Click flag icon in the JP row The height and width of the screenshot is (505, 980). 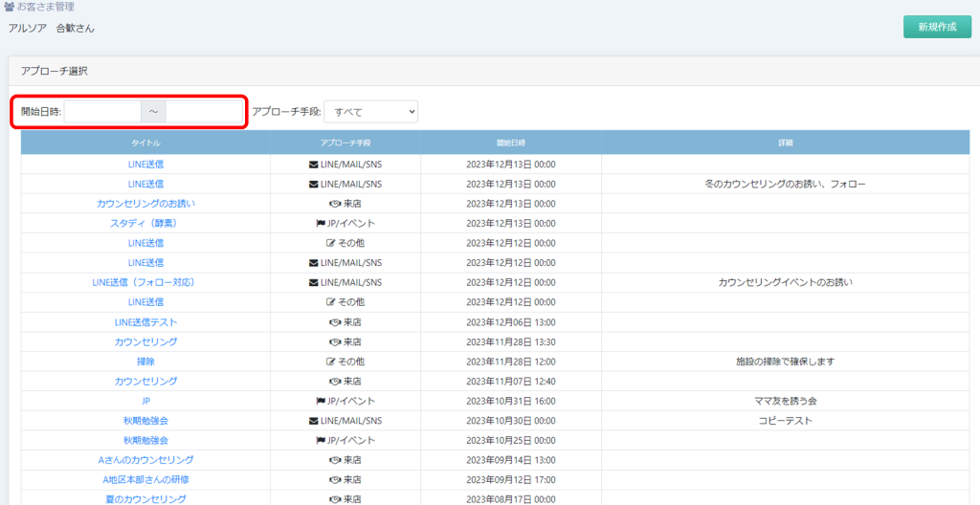coord(321,401)
